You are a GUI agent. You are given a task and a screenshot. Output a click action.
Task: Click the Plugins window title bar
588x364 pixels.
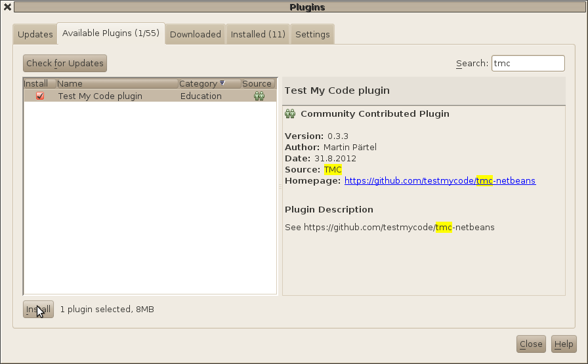[300, 7]
